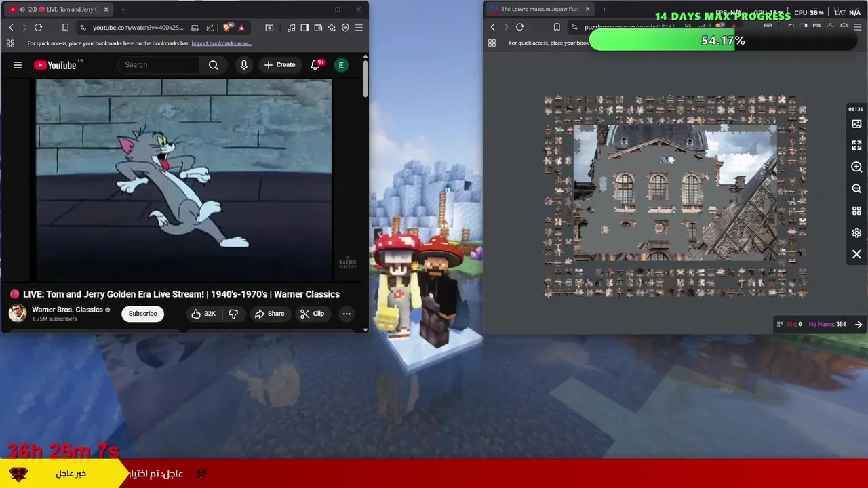Open Brave VPN shield in YouTube window toolbar
The height and width of the screenshot is (488, 868).
[x=345, y=28]
